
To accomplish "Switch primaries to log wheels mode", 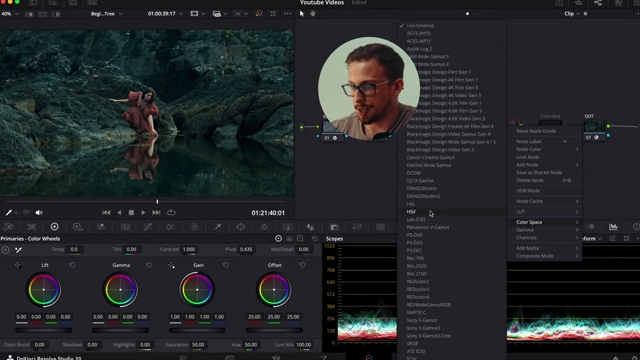I will (300, 238).
